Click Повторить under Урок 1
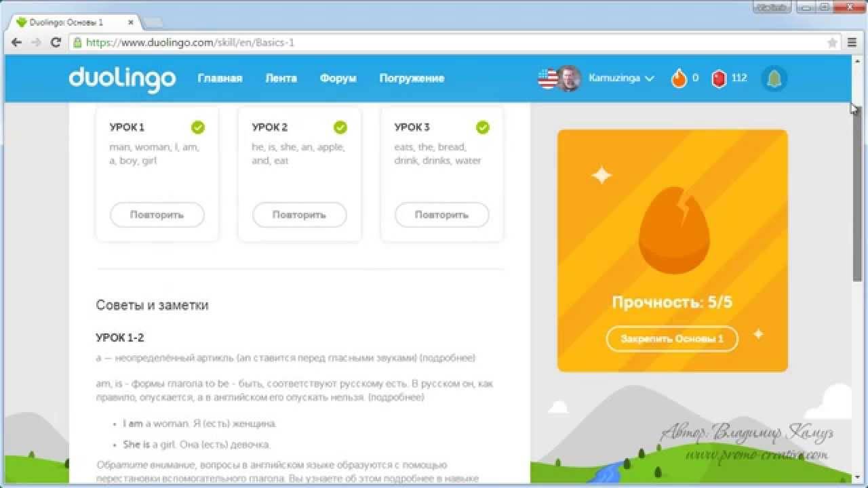Image resolution: width=868 pixels, height=488 pixels. pyautogui.click(x=157, y=215)
